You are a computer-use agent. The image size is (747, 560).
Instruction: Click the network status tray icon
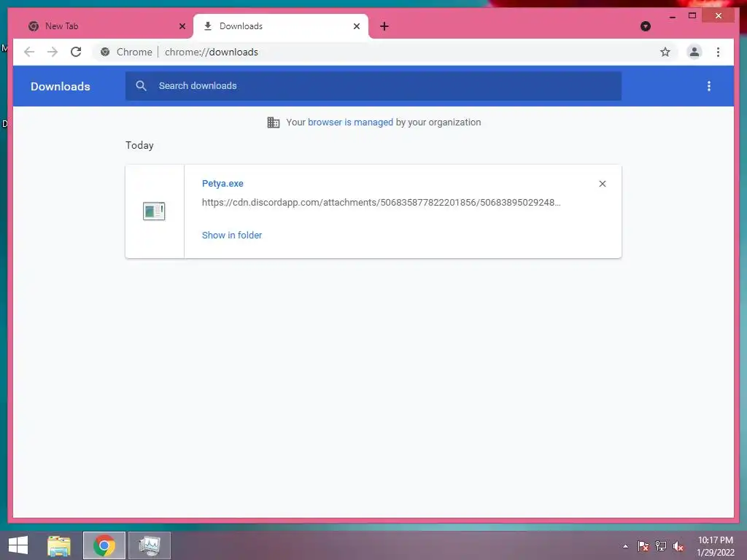[661, 546]
